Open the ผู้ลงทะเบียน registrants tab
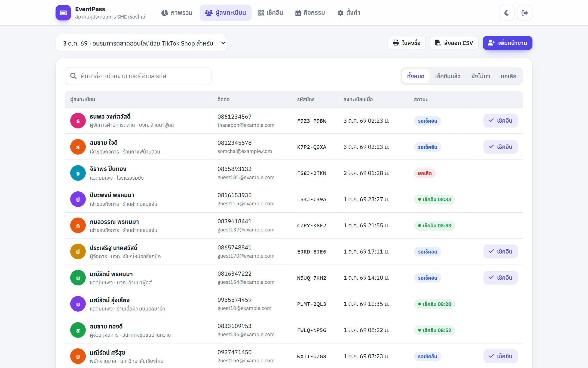Screen dimensions: 588x368 225,13
